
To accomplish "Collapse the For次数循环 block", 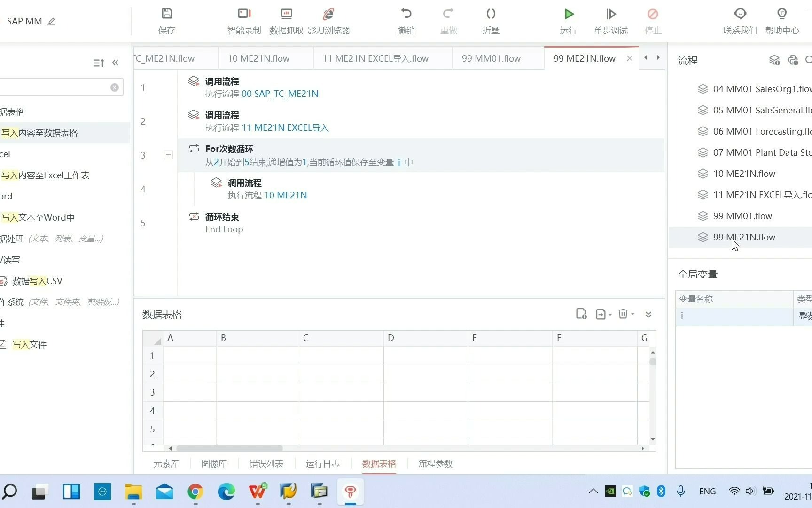I will pos(168,155).
